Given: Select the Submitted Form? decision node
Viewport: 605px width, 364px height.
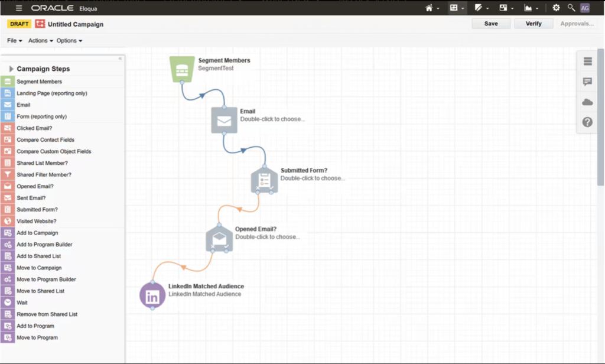Looking at the screenshot, I should [264, 180].
